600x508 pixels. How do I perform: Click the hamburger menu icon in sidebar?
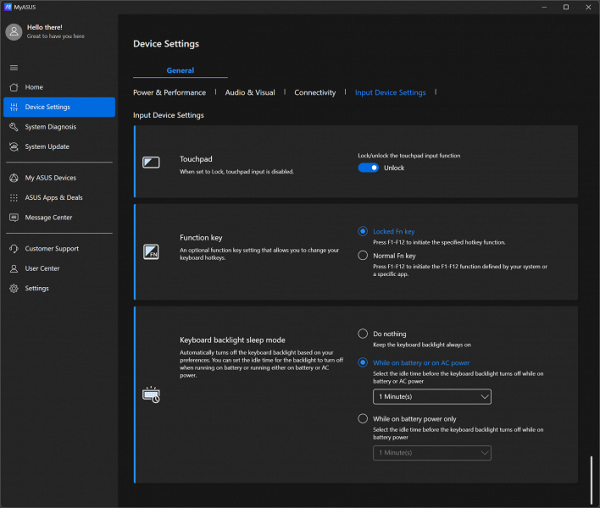coord(14,67)
